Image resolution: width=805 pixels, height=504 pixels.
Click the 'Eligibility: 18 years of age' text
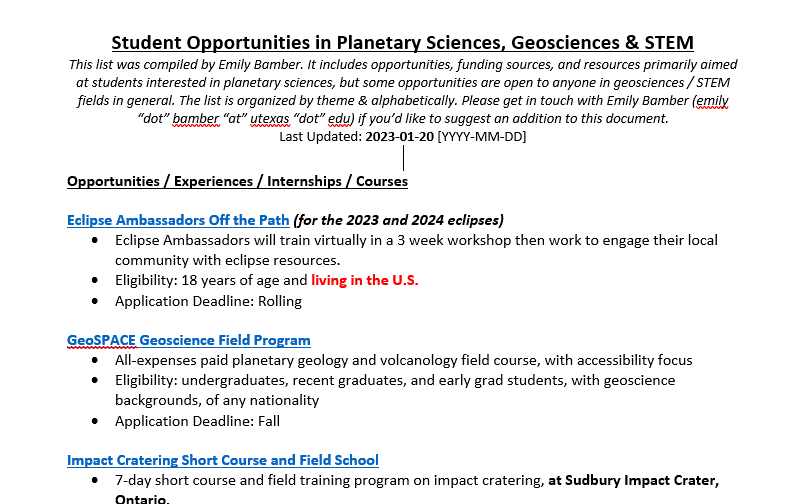210,280
